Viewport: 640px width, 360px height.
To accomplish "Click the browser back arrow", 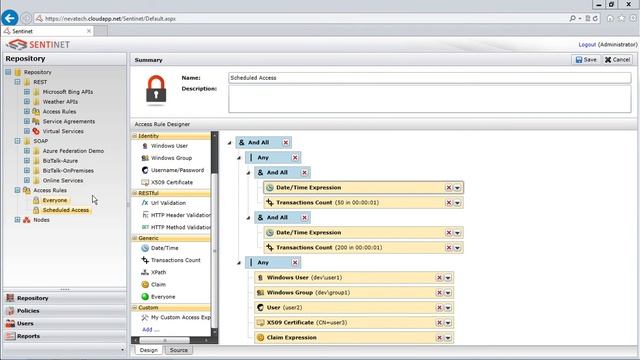I will pos(9,18).
